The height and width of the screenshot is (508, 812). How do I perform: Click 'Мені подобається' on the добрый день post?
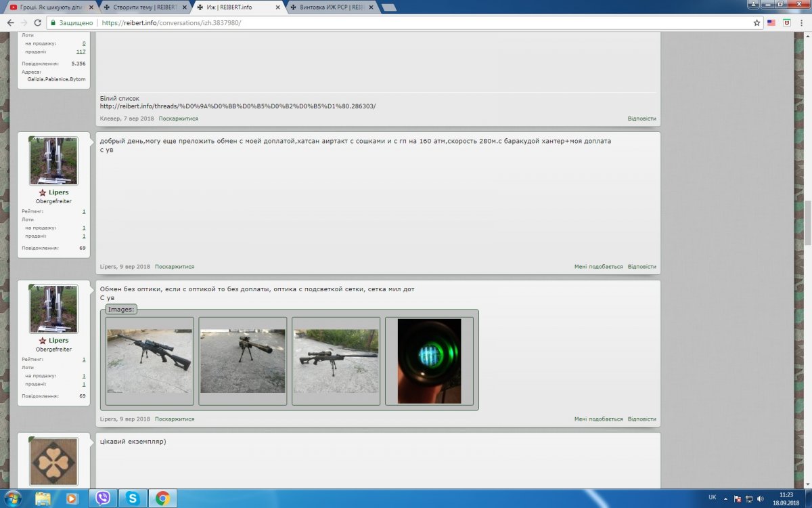tap(599, 267)
